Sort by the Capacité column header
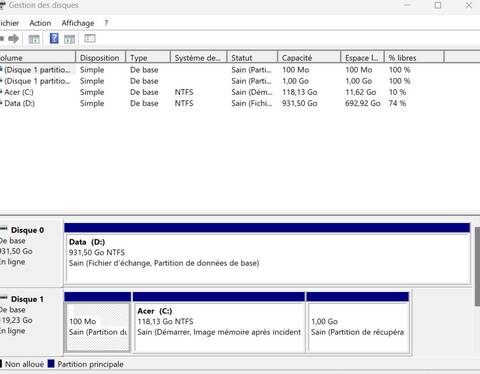The image size is (480, 374). [x=309, y=58]
